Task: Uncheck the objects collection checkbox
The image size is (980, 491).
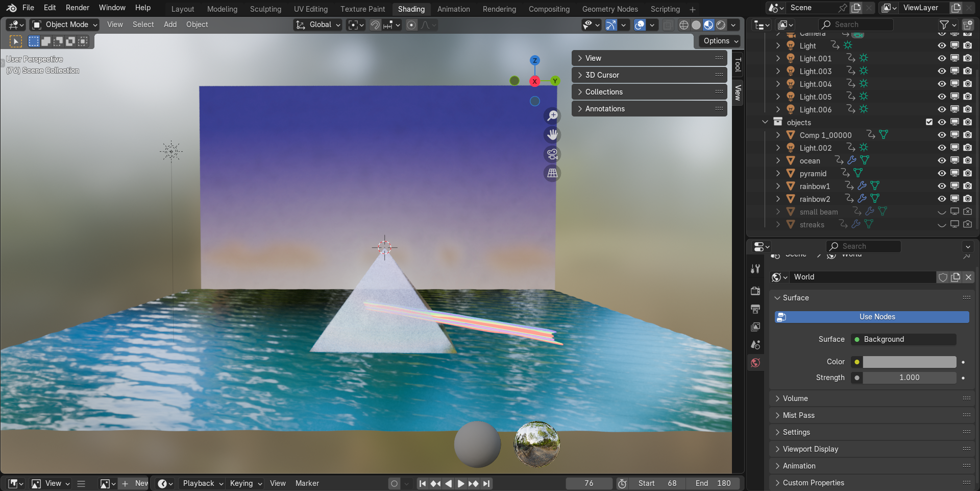Action: click(929, 122)
